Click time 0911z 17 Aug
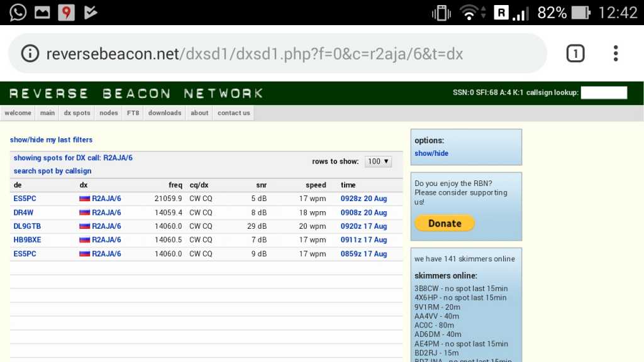644x362 pixels. [x=364, y=239]
